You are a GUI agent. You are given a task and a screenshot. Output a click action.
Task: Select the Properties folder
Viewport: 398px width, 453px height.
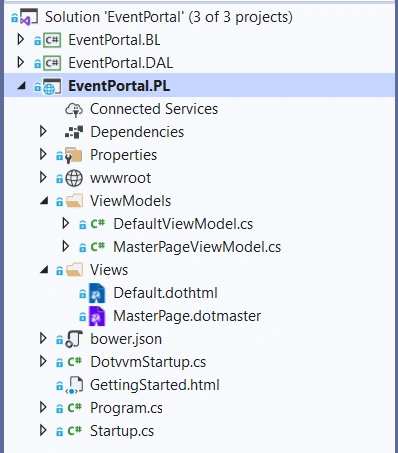[x=123, y=155]
